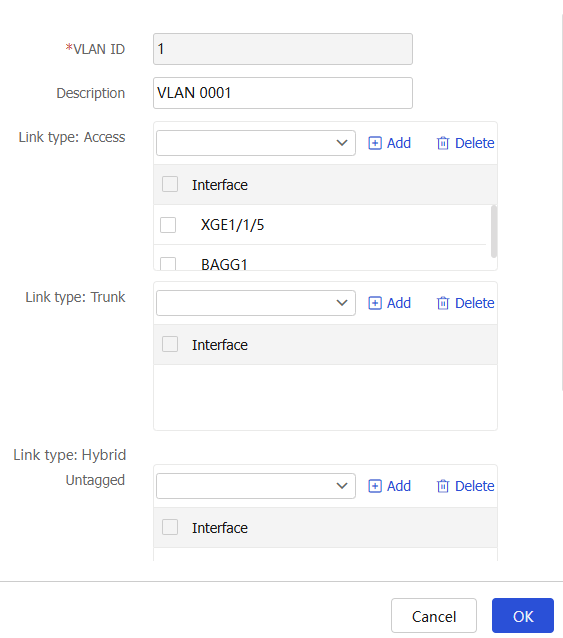Click the Access interface list scrollbar
The width and height of the screenshot is (563, 638).
click(494, 232)
